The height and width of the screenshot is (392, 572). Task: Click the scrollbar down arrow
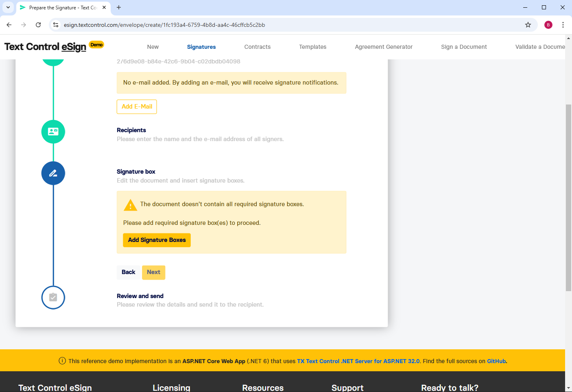pyautogui.click(x=568, y=388)
